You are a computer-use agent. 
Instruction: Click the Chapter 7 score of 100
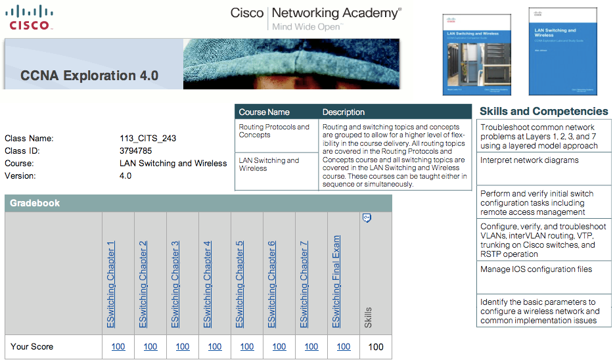coord(311,347)
